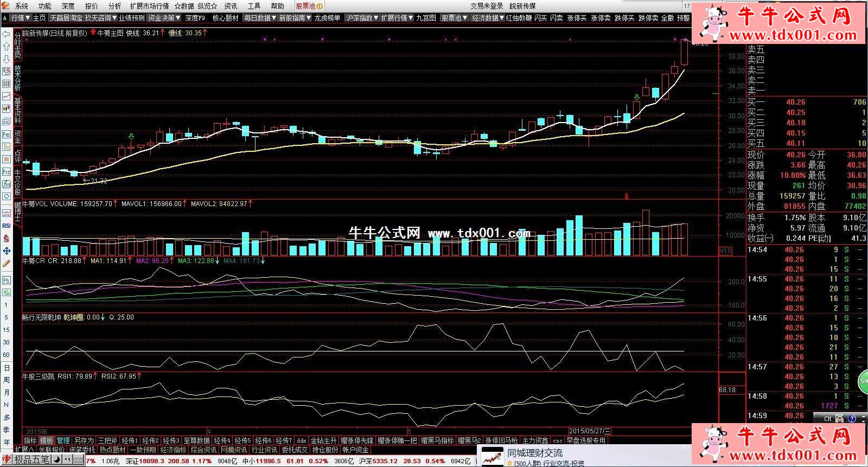Open the 功能 menu
This screenshot has width=868, height=467.
pyautogui.click(x=45, y=6)
